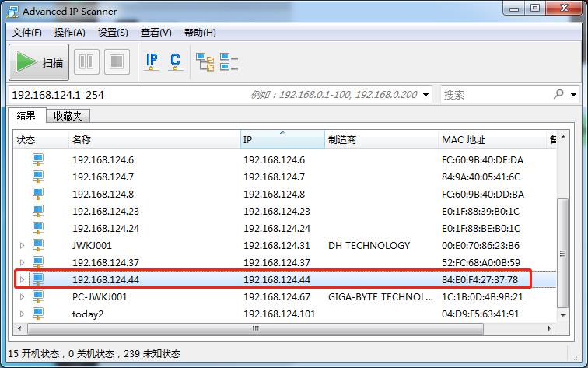
Task: Click the computer icon for 192.168.124.7
Action: [38, 177]
